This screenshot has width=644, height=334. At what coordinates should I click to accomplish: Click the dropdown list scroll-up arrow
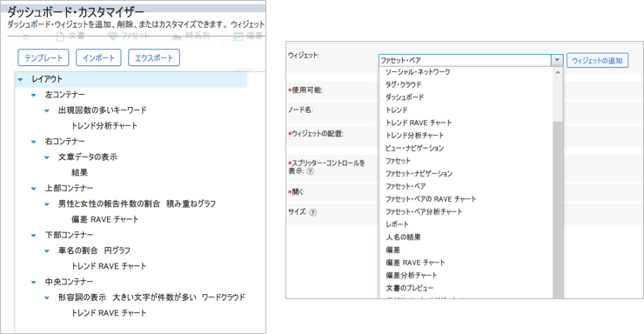pos(558,73)
